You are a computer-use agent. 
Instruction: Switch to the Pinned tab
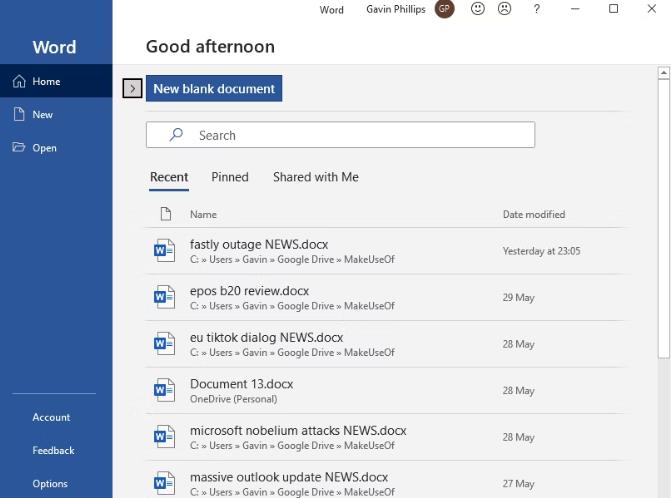click(x=230, y=177)
